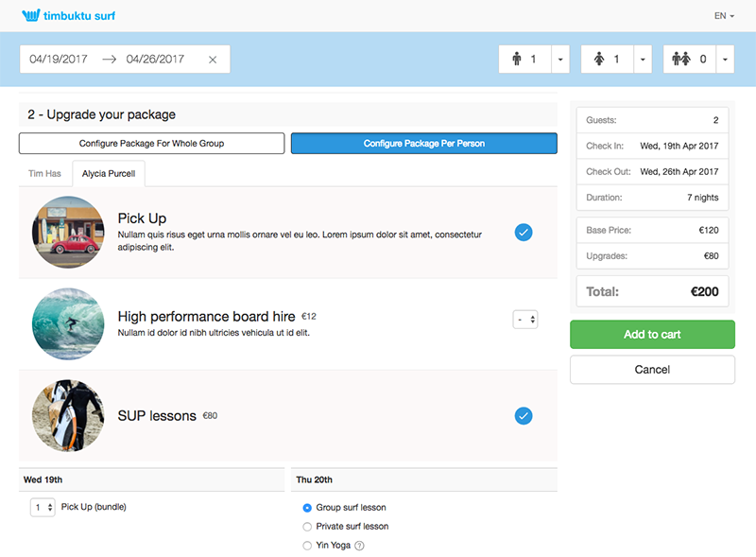The width and height of the screenshot is (756, 557).
Task: Select Private surf lesson option
Action: tap(307, 527)
